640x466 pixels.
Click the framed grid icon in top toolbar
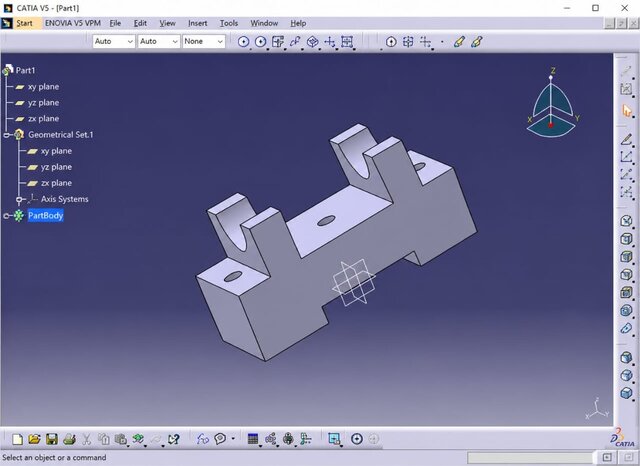[347, 42]
